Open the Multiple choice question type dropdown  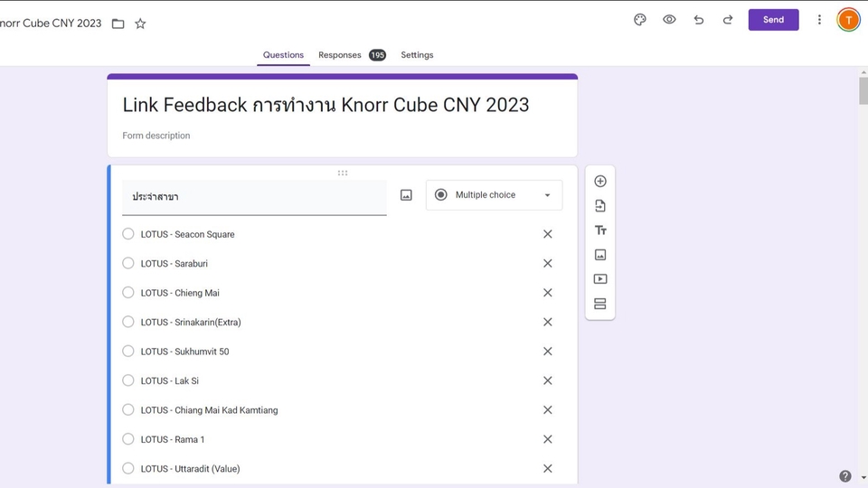[494, 195]
